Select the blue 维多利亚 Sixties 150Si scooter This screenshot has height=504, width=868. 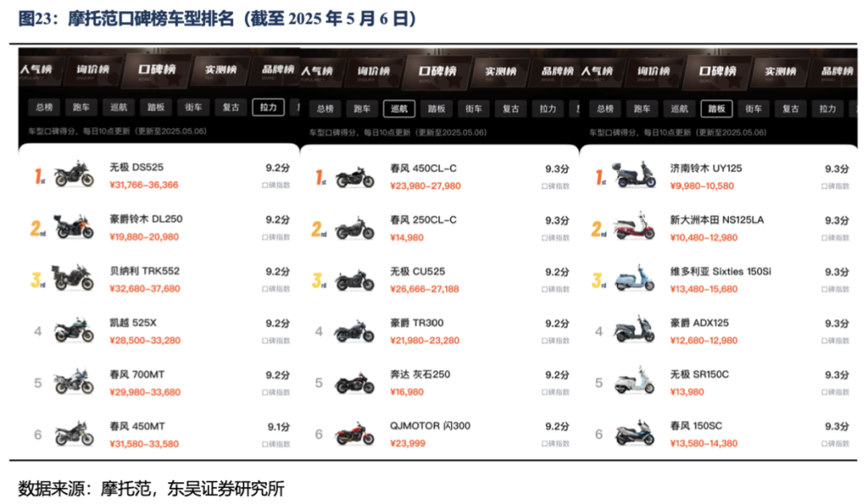coord(634,277)
